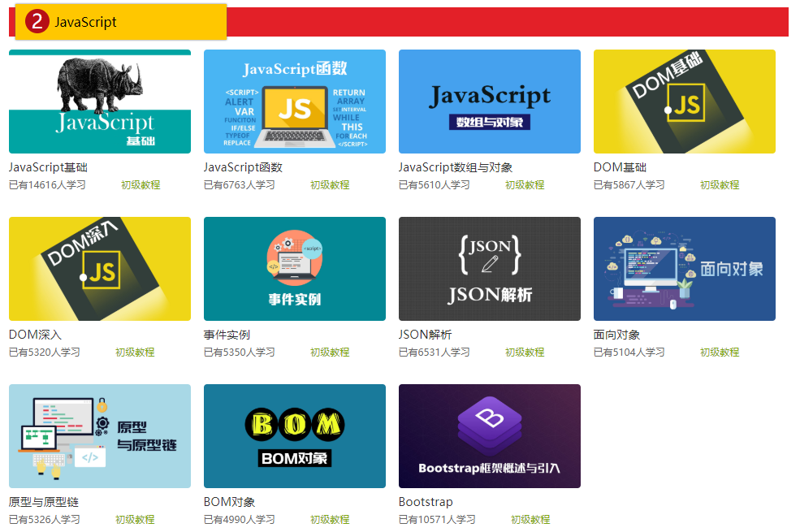Click the JavaScript数组与对象 title link
This screenshot has width=800, height=532.
[456, 167]
